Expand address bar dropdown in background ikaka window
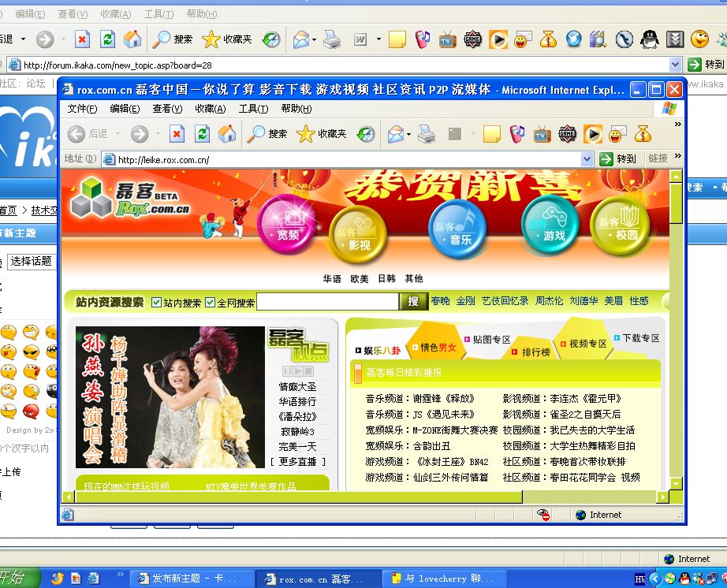This screenshot has height=588, width=727. click(676, 65)
